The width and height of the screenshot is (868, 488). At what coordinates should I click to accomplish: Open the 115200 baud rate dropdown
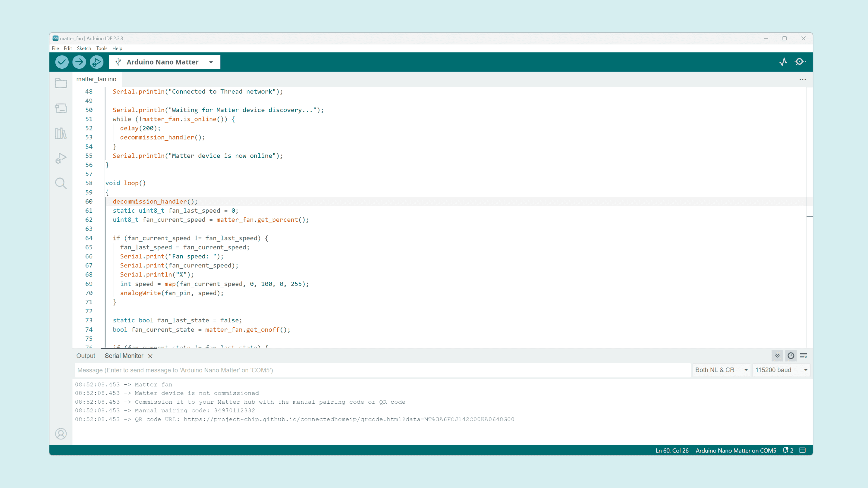tap(781, 370)
